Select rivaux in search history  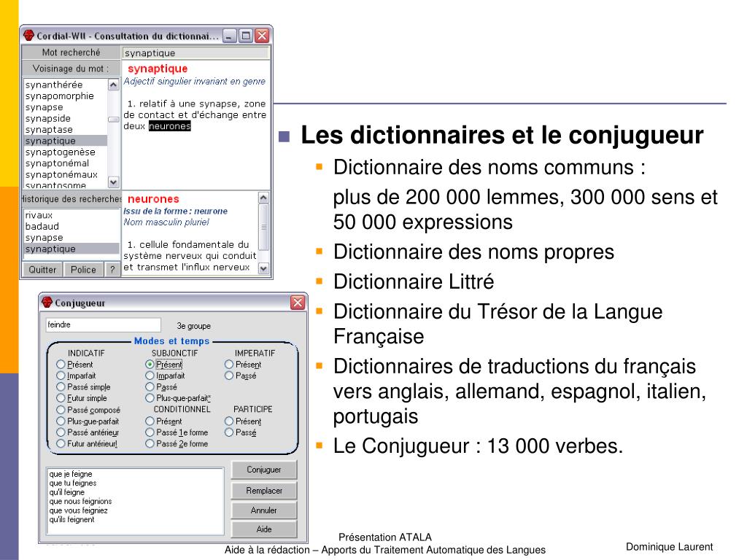pyautogui.click(x=39, y=215)
